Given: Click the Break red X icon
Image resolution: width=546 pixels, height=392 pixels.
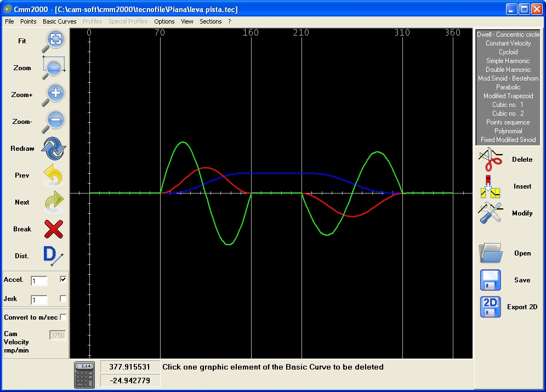Looking at the screenshot, I should pos(54,229).
